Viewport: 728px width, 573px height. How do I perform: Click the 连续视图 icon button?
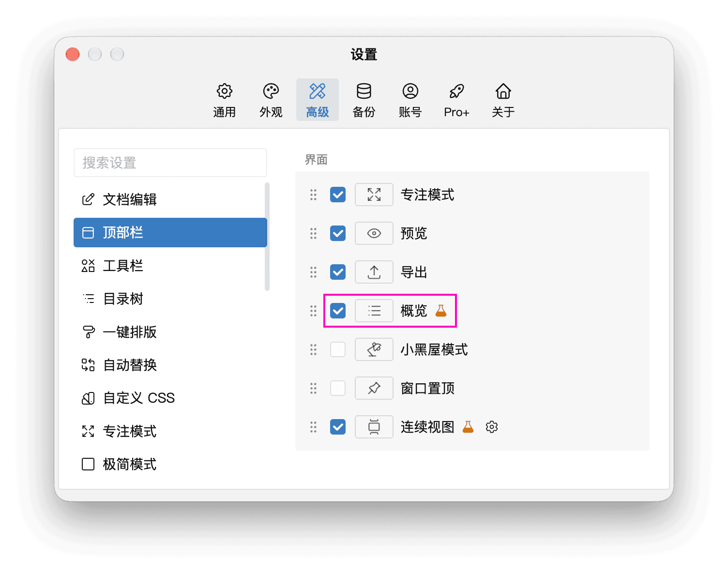coord(374,427)
